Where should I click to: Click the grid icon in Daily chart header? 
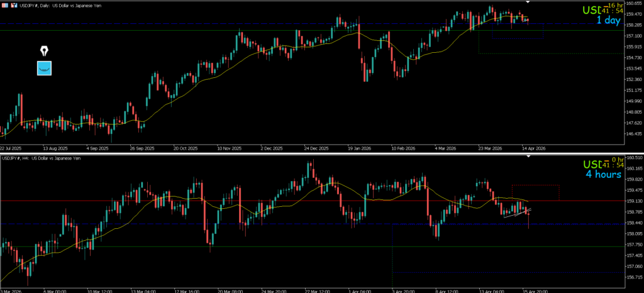[x=4, y=4]
